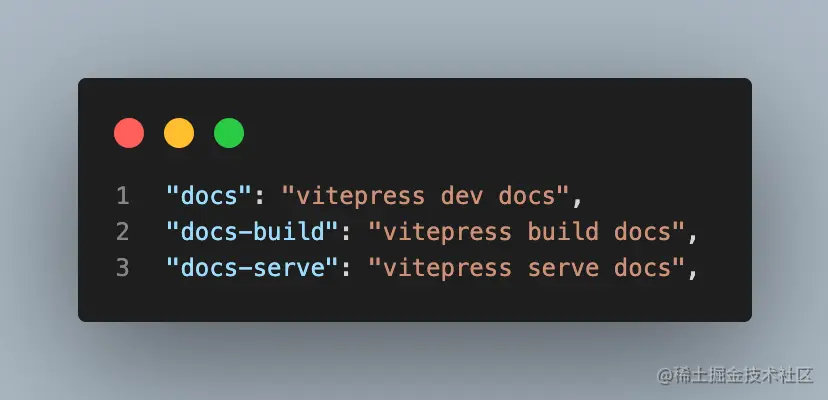Click the green maximize dot
828x400 pixels.
[229, 133]
